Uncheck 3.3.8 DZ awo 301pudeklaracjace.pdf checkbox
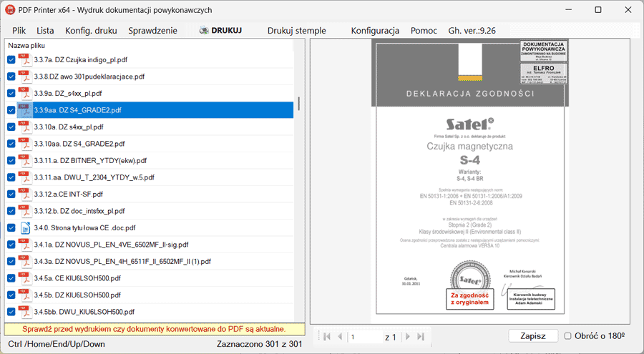Image resolution: width=644 pixels, height=354 pixels. pyautogui.click(x=11, y=77)
